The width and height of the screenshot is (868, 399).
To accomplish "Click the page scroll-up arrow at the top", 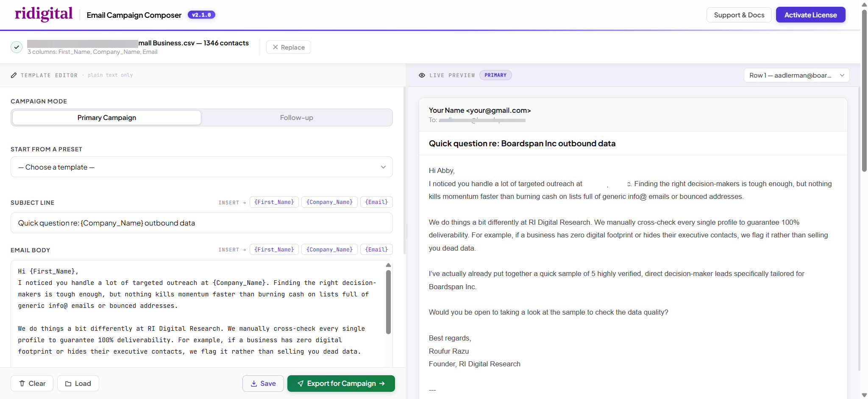I will click(864, 5).
